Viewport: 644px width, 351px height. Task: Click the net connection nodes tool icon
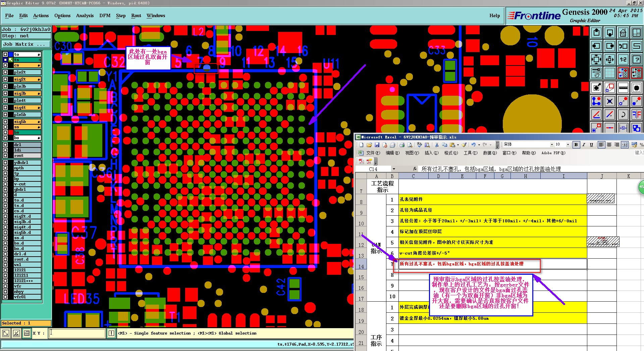pyautogui.click(x=596, y=101)
